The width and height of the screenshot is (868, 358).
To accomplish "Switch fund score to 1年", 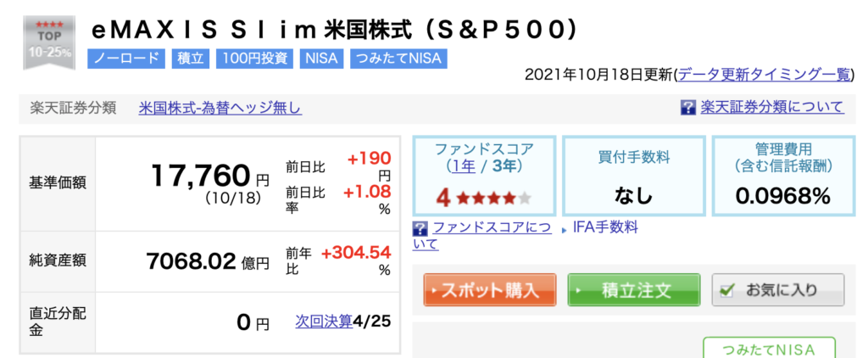I will click(x=464, y=165).
